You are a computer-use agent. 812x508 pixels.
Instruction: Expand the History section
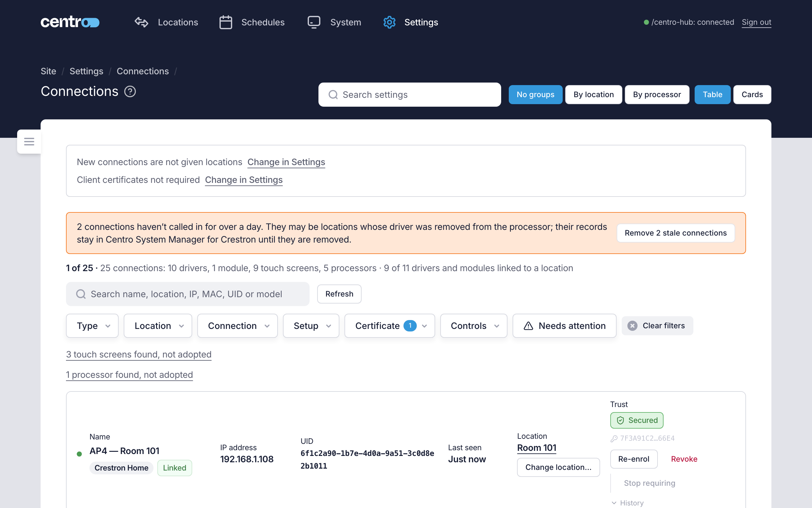627,503
